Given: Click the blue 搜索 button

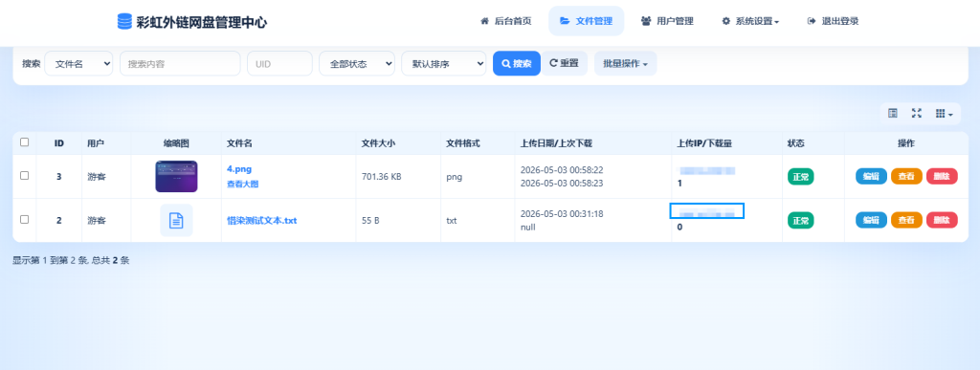Looking at the screenshot, I should 516,64.
